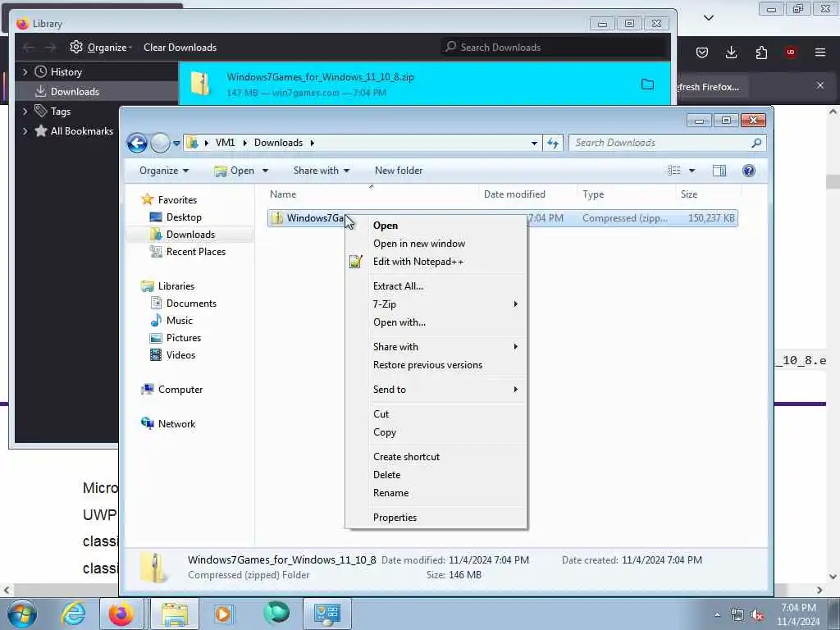This screenshot has width=840, height=630.
Task: Select Desktop in navigation pane
Action: 176,217
